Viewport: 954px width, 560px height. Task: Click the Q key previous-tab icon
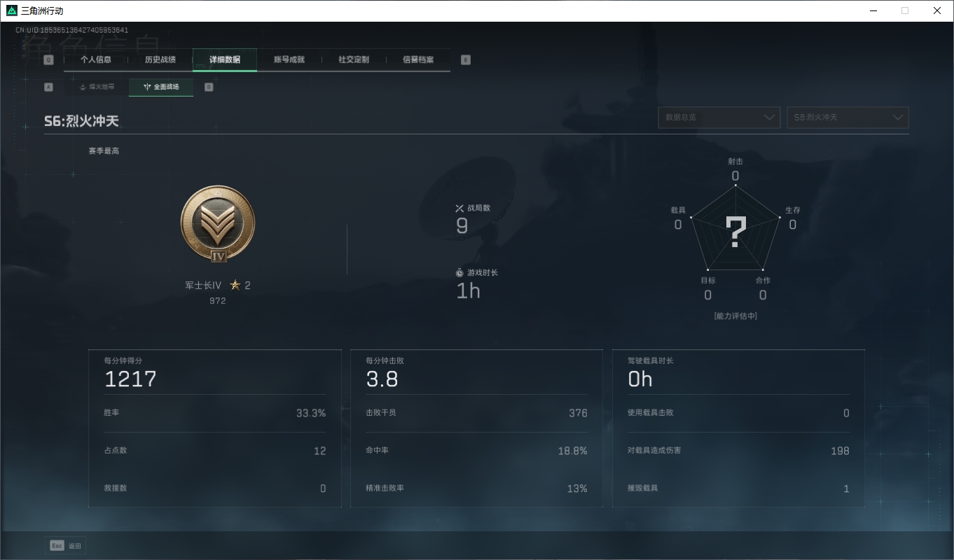[48, 59]
